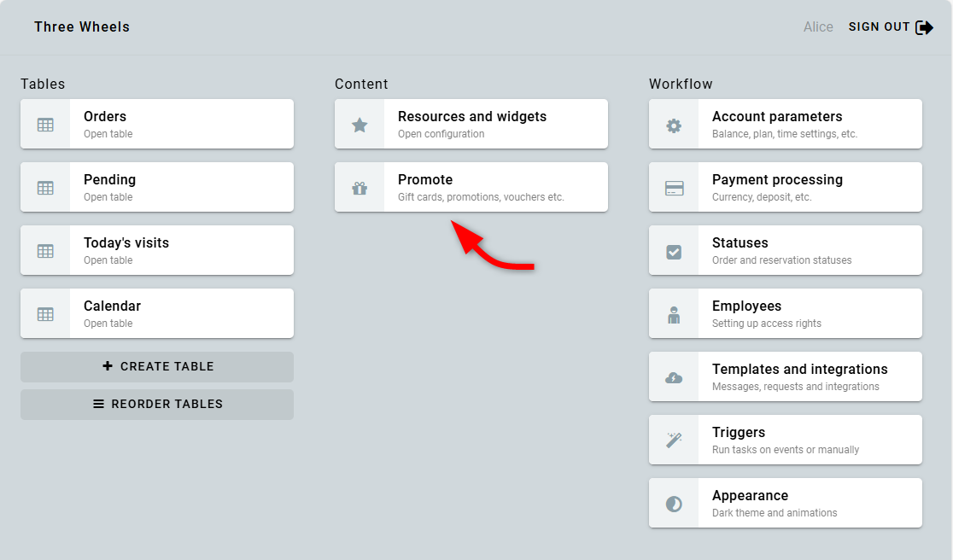
Task: Click the checkmark icon beside Statuses
Action: [x=674, y=251]
